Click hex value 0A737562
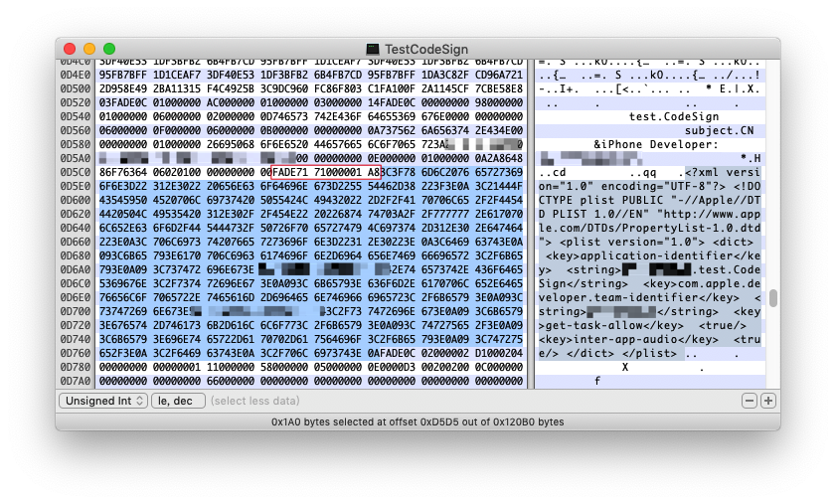This screenshot has width=836, height=504. point(392,130)
